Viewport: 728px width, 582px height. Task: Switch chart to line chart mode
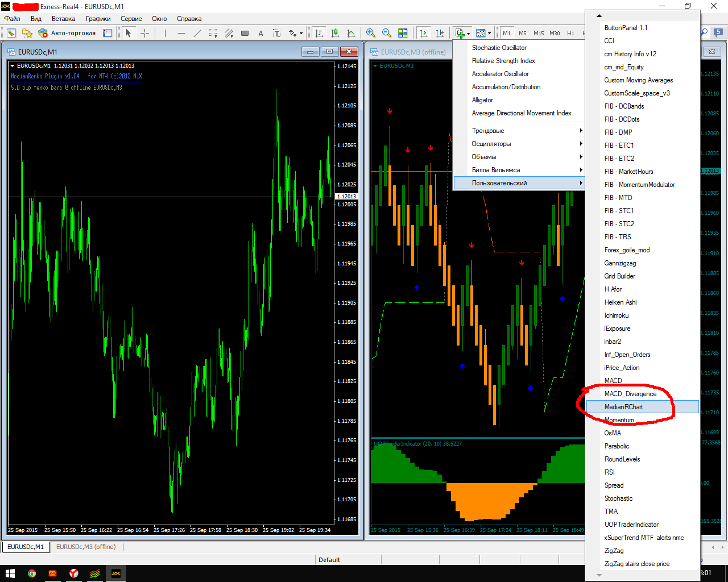point(351,33)
